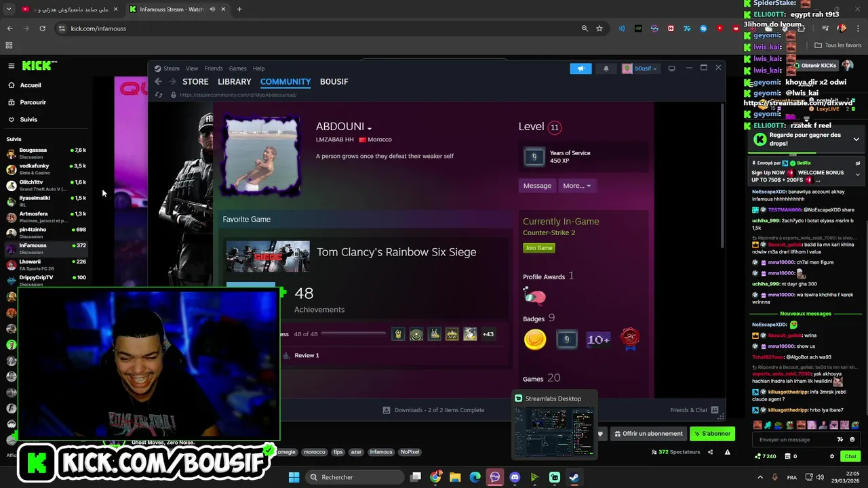Click Steam profile page scrollbar
The height and width of the screenshot is (488, 868).
click(723, 176)
